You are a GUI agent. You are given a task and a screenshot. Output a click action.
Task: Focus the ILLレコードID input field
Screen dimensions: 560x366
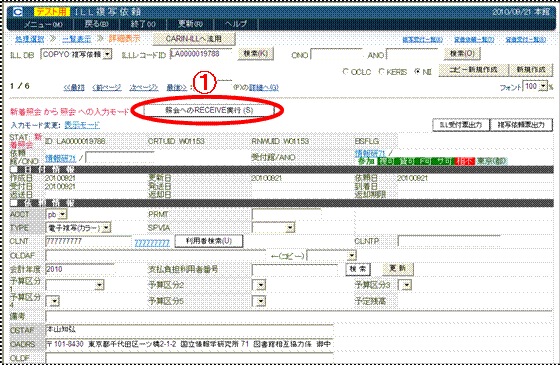201,54
